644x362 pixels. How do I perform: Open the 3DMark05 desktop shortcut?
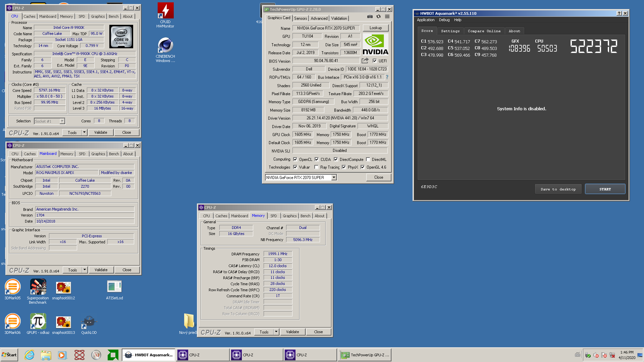coord(12,289)
